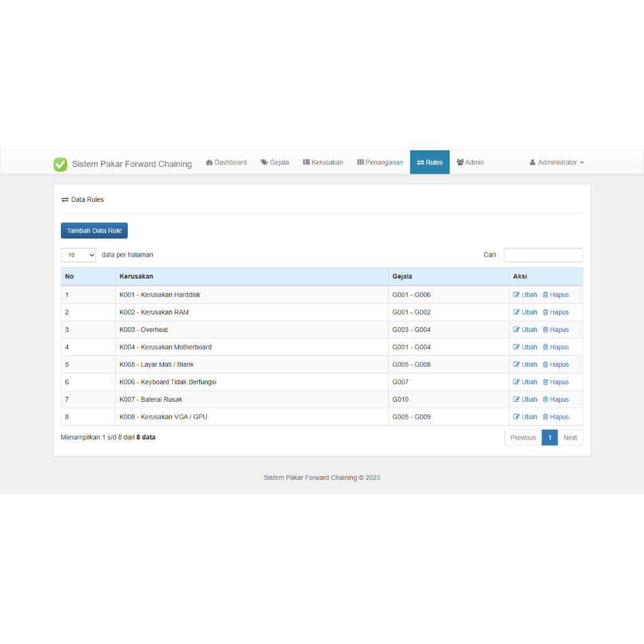Open the Dashboard menu item

pos(226,162)
